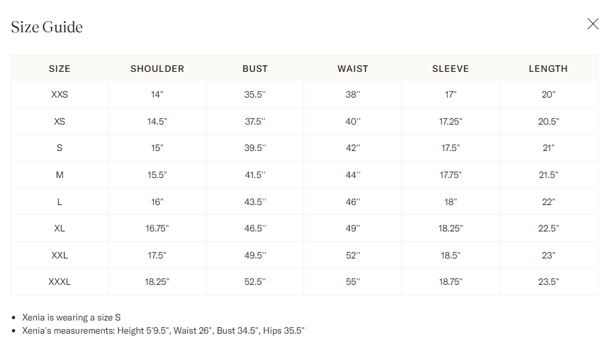Screen dimensions: 601x364
Task: Click the SLEEVE column header
Action: pos(451,69)
